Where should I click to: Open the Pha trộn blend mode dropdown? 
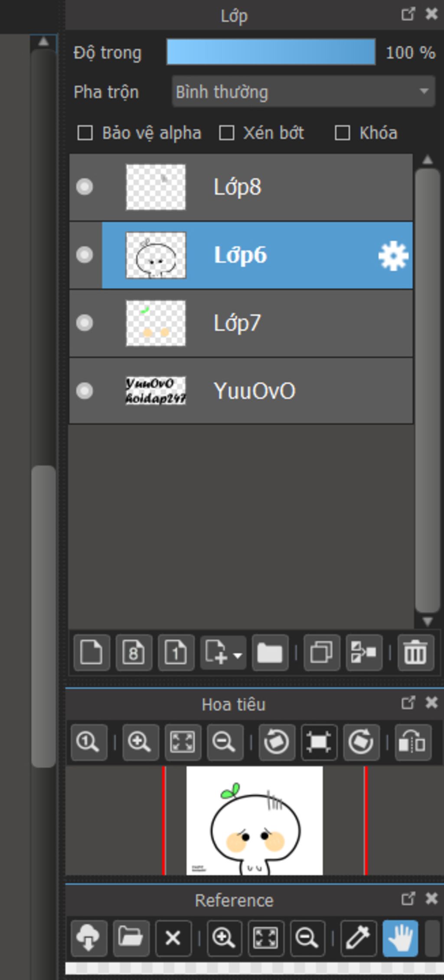pos(303,91)
